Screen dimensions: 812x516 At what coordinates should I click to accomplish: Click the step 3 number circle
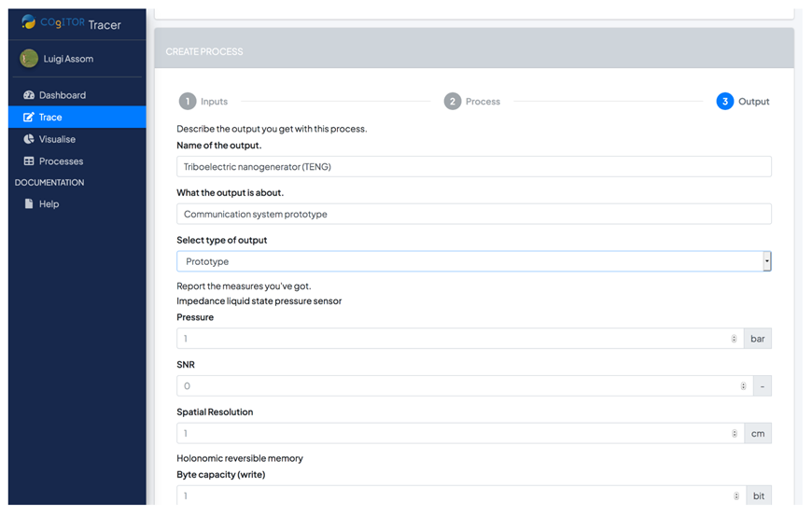click(724, 102)
